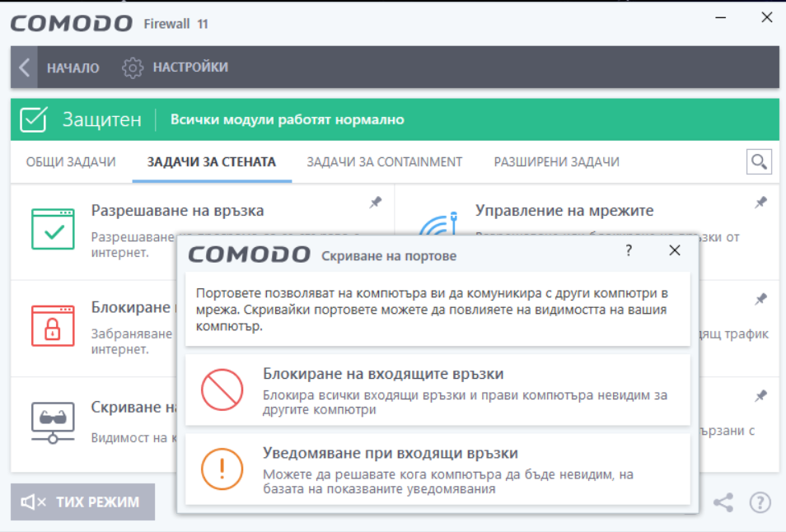
Task: Click the orange exclamation alert icon
Action: tap(222, 469)
